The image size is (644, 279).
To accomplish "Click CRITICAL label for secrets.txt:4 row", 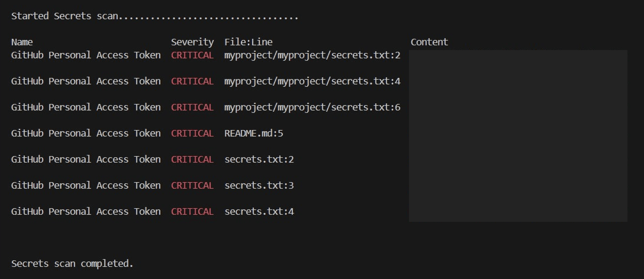I will pyautogui.click(x=192, y=211).
